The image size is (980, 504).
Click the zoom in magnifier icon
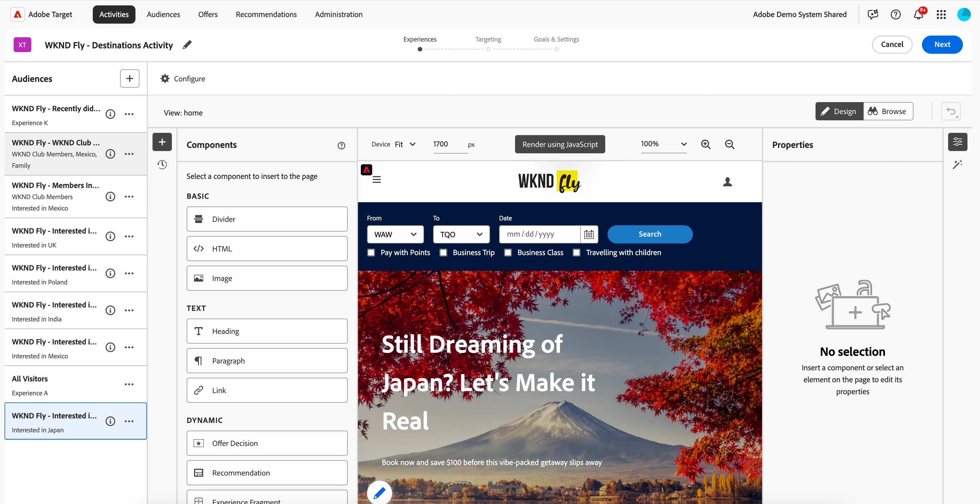coord(706,144)
